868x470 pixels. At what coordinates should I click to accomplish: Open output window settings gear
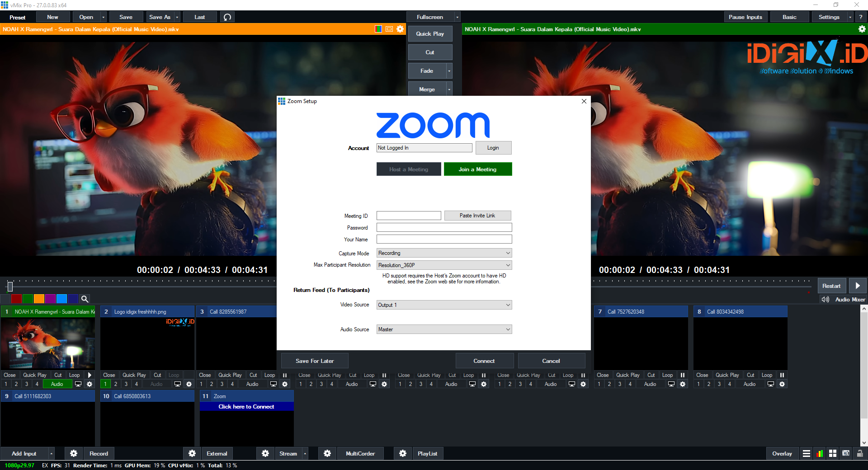[x=862, y=29]
